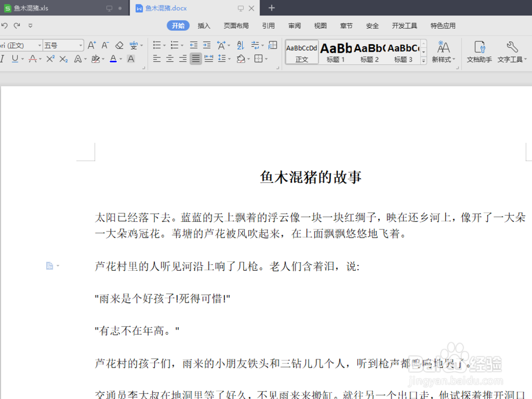Apply font color with the blue-underlined A
532x399 pixels.
[x=113, y=59]
